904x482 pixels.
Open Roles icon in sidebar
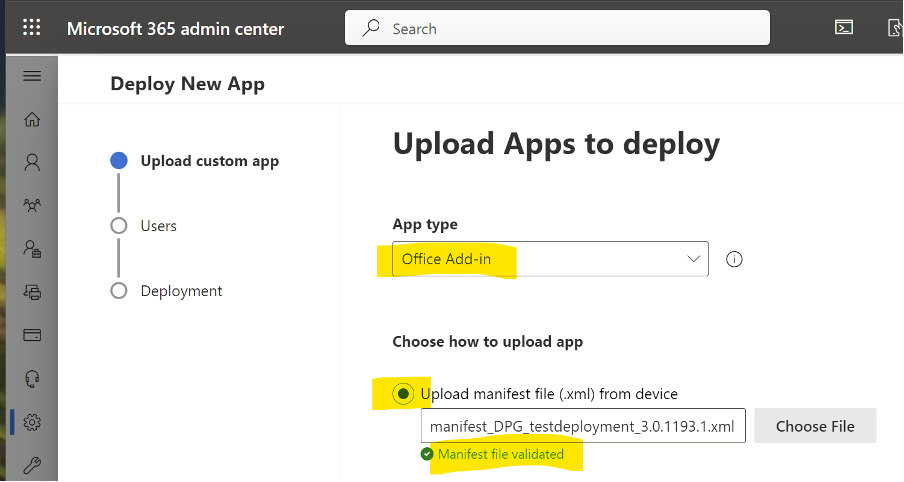coord(32,248)
